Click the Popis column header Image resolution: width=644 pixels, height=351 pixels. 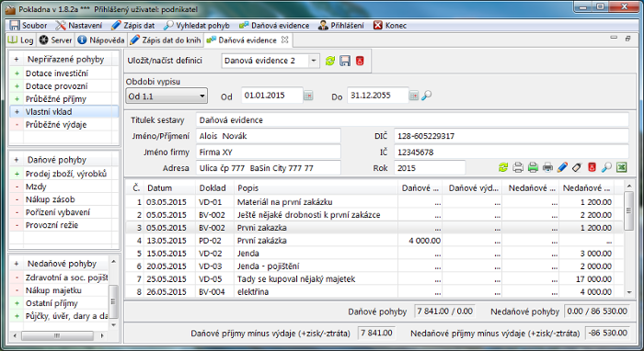316,188
